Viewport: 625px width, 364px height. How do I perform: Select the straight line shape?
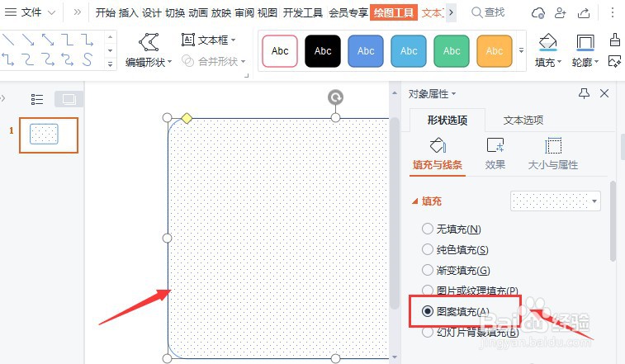point(8,40)
